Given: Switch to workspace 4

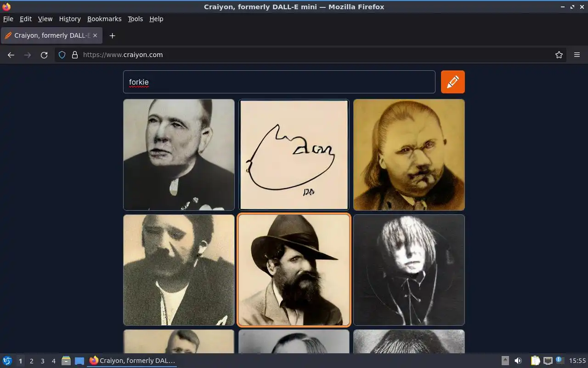Looking at the screenshot, I should tap(53, 361).
